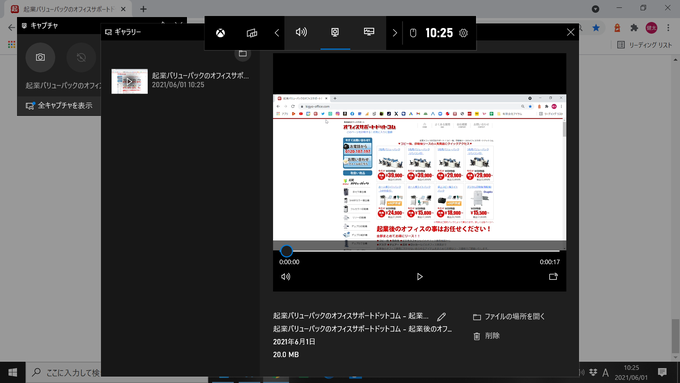Open the Chrome three-dot menu
Image resolution: width=680 pixels, height=383 pixels.
click(668, 28)
